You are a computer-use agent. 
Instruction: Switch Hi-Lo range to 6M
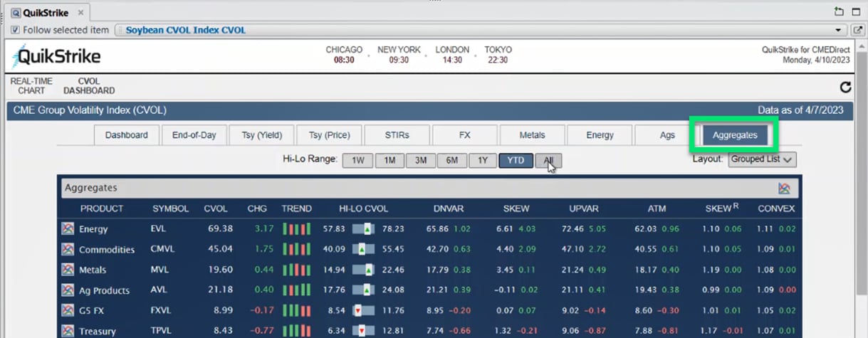pos(451,161)
